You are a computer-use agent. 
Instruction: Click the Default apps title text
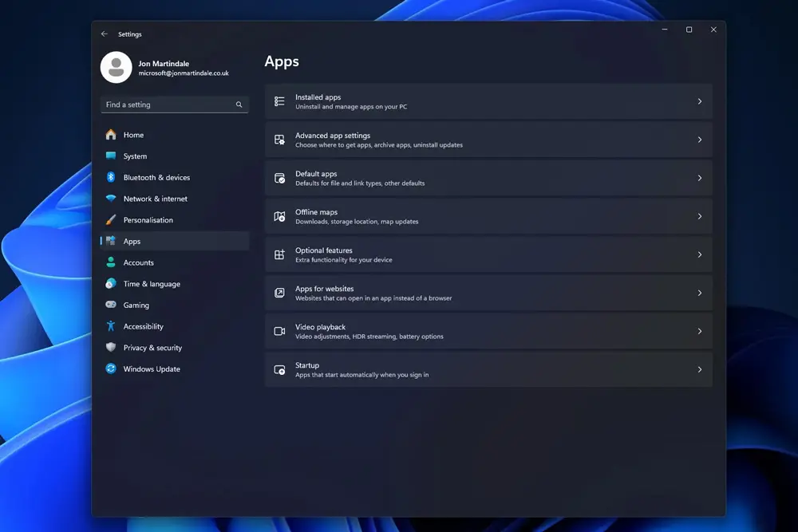316,174
